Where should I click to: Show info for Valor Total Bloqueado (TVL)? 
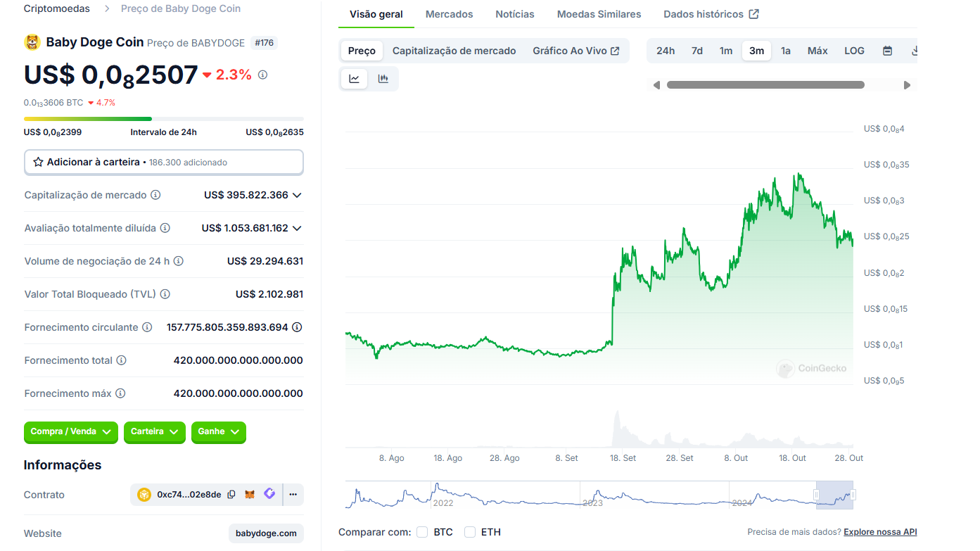coord(165,294)
